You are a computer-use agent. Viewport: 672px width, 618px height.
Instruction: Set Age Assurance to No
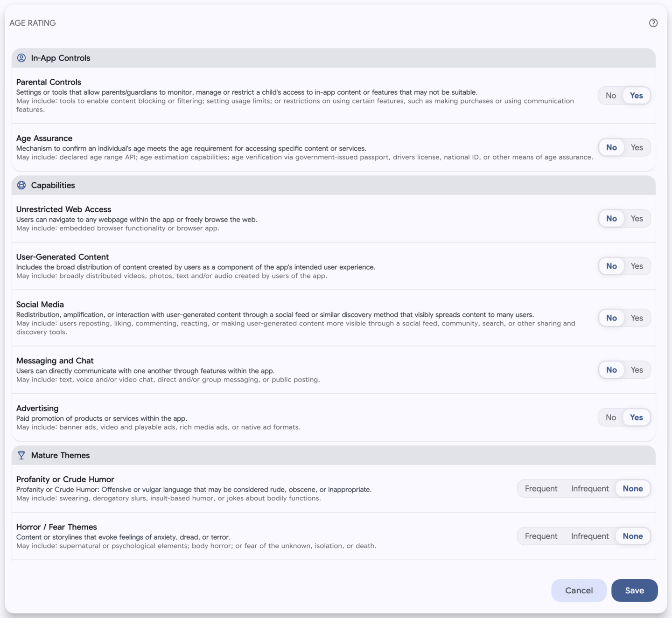(x=611, y=147)
